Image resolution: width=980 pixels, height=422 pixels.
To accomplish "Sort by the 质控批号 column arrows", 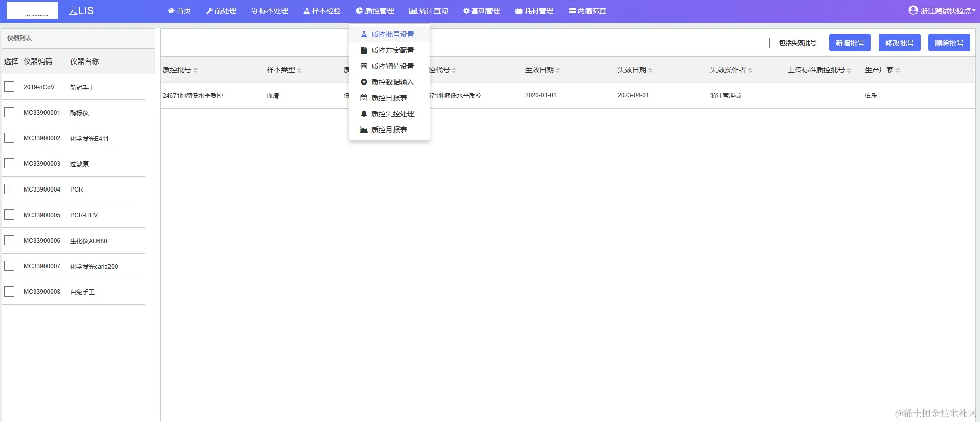I will click(x=195, y=70).
